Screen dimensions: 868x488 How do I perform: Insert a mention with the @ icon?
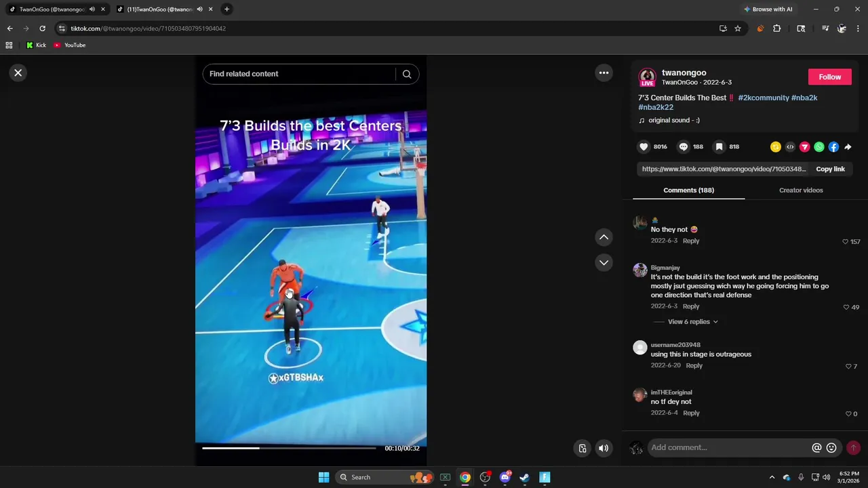pyautogui.click(x=817, y=448)
